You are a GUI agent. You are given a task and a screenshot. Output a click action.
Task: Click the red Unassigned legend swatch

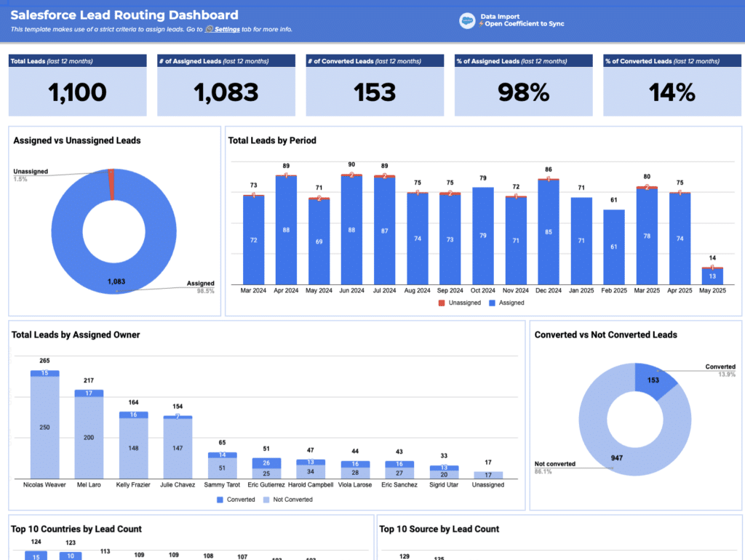click(442, 303)
